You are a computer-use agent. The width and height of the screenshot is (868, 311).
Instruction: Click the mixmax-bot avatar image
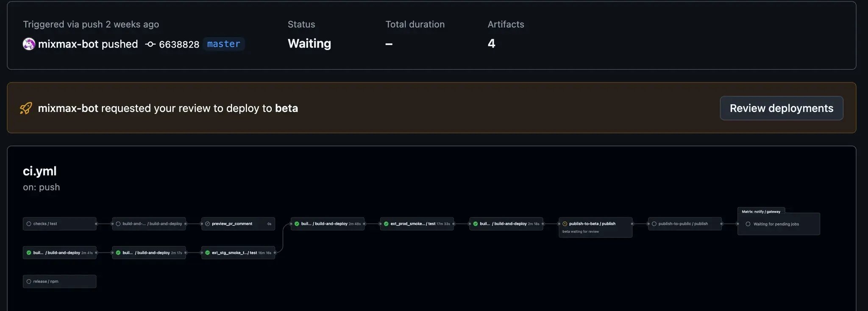[29, 44]
